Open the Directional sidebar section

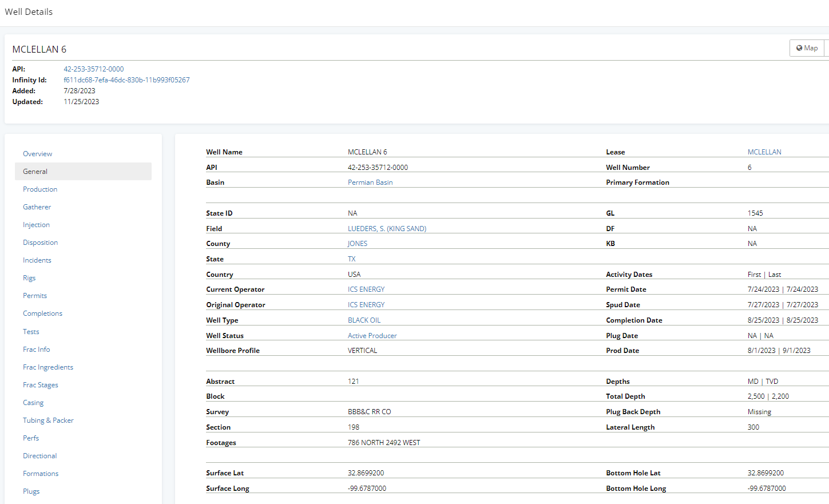pos(39,456)
